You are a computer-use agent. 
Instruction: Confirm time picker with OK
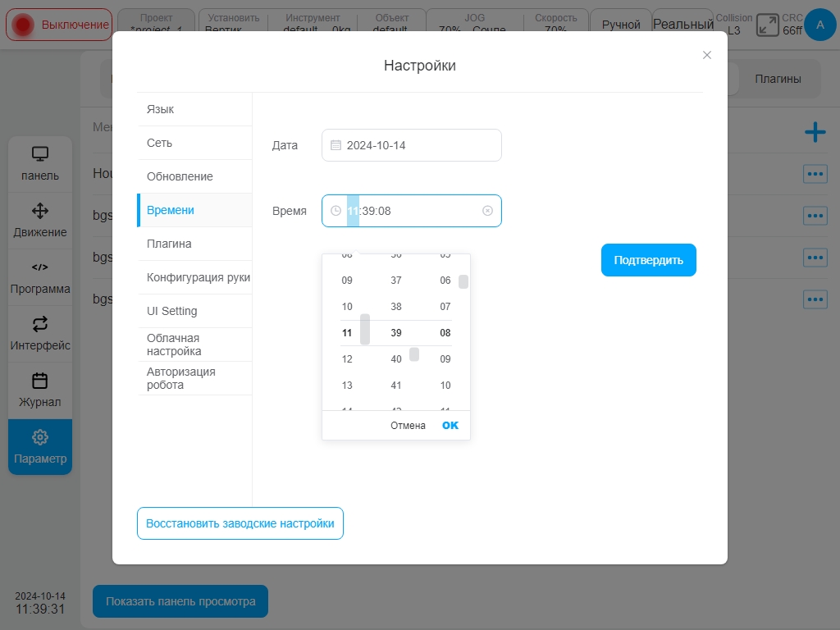click(450, 426)
